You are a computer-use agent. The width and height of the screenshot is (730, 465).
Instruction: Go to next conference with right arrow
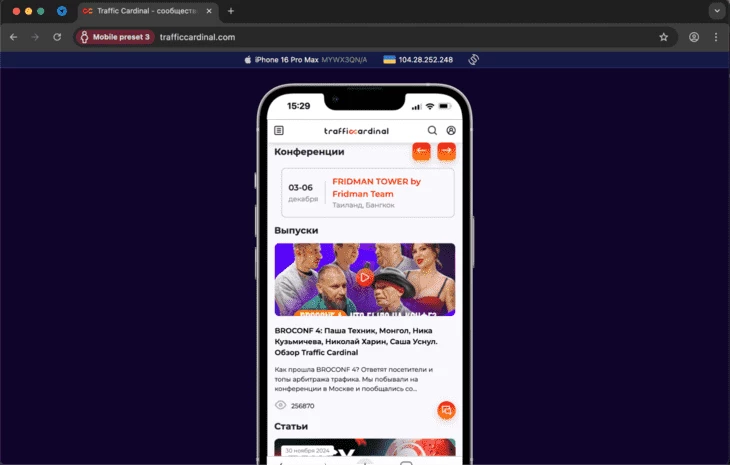(x=446, y=151)
